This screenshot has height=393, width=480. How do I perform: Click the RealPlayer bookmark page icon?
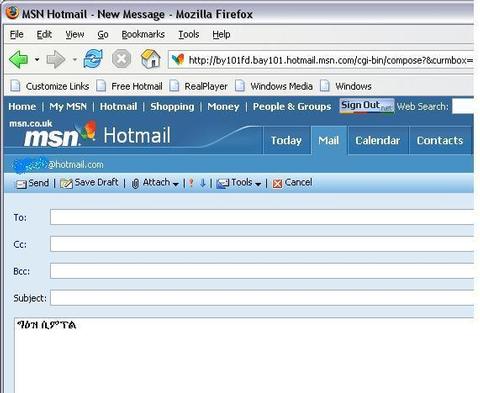point(174,86)
